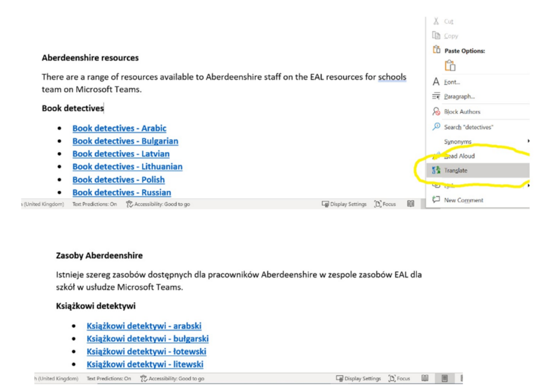Toggle Text Predictions in the Polish document
Viewport: 543px width, 392px height.
click(109, 378)
